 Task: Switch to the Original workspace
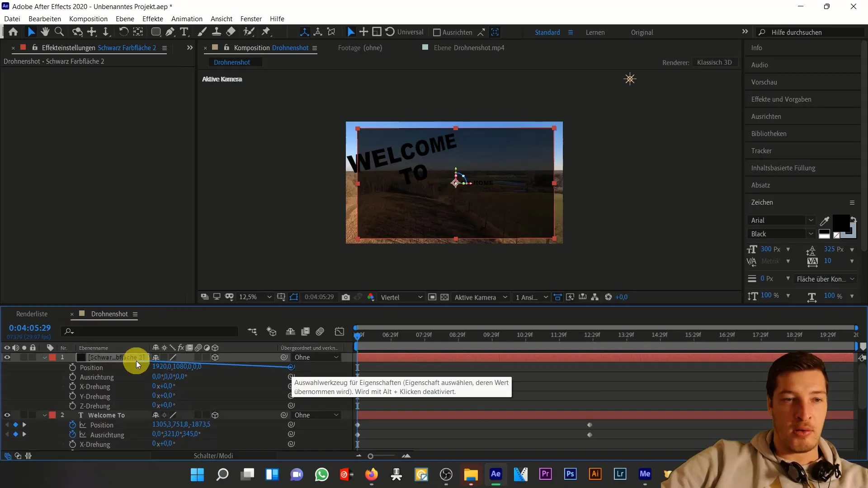point(642,33)
